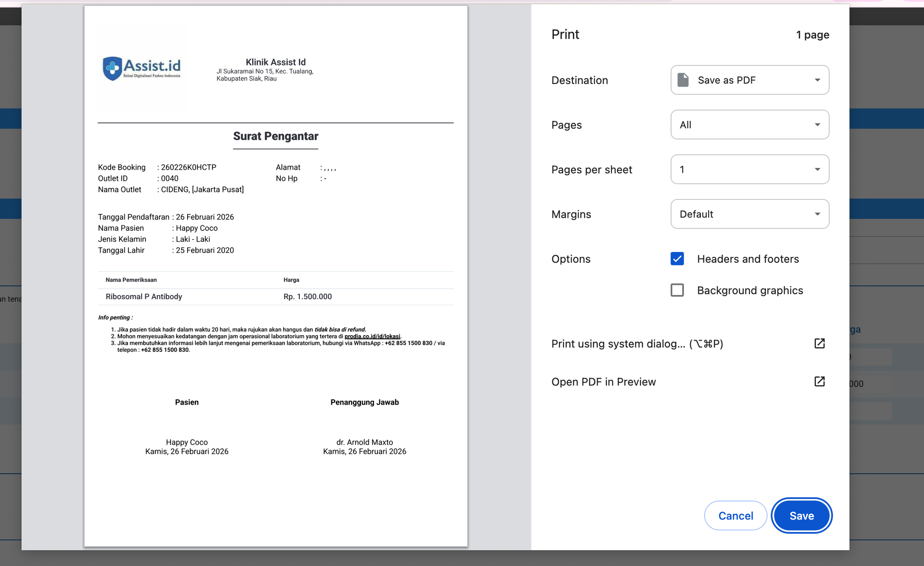The image size is (924, 566).
Task: Open the Destination Save as PDF dropdown
Action: (749, 80)
